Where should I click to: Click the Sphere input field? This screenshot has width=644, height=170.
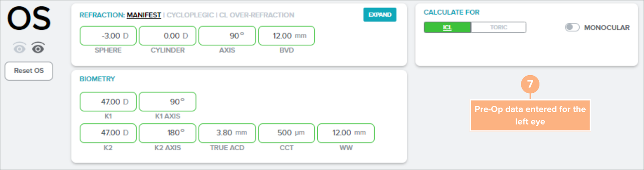(108, 36)
